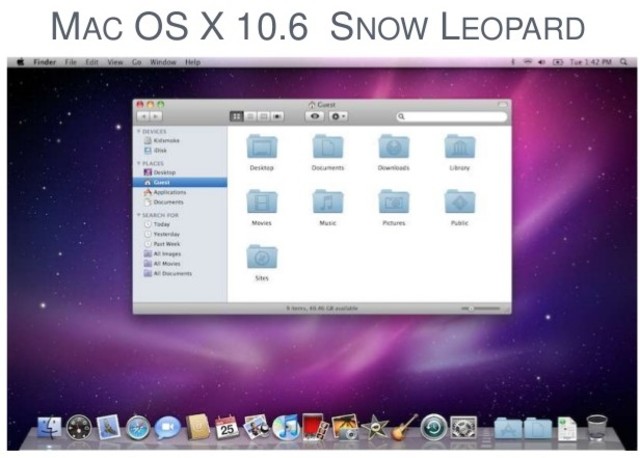Open the Applications stack in the Dock
640x458 pixels.
[508, 428]
